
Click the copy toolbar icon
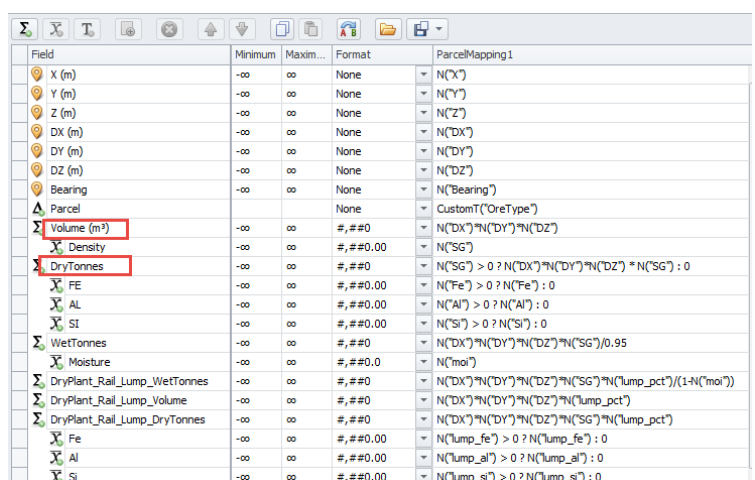point(284,30)
